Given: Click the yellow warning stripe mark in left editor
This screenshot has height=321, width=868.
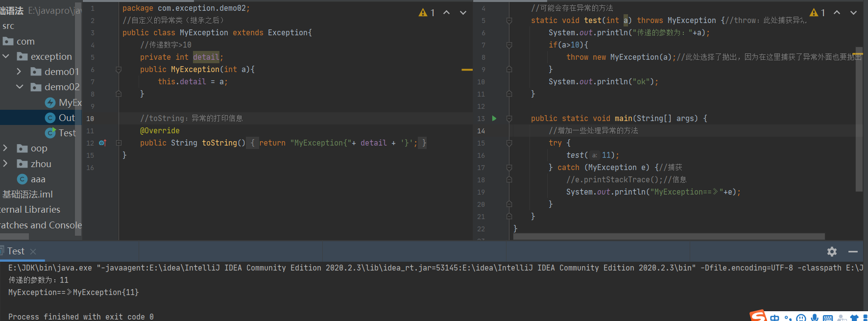Looking at the screenshot, I should coord(467,70).
